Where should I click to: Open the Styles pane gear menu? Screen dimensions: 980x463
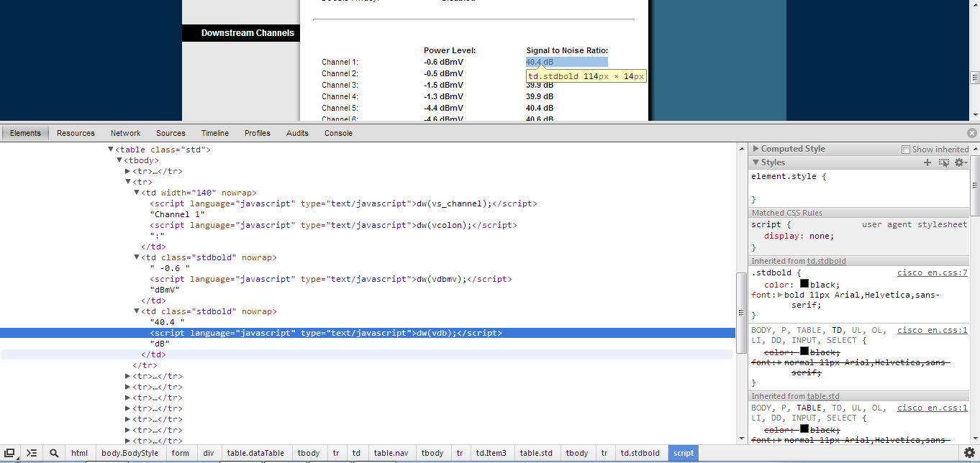(961, 163)
